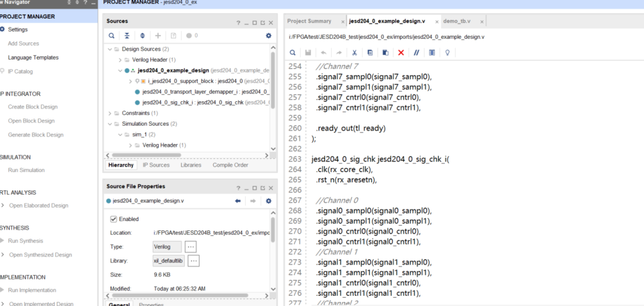Close the demo_tb.v tab
The height and width of the screenshot is (306, 644).
(482, 21)
